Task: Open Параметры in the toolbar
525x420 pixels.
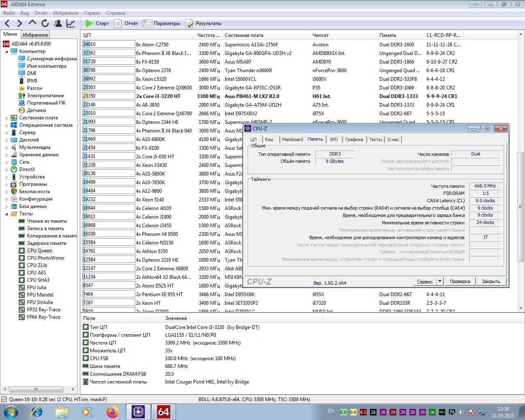Action: point(162,23)
